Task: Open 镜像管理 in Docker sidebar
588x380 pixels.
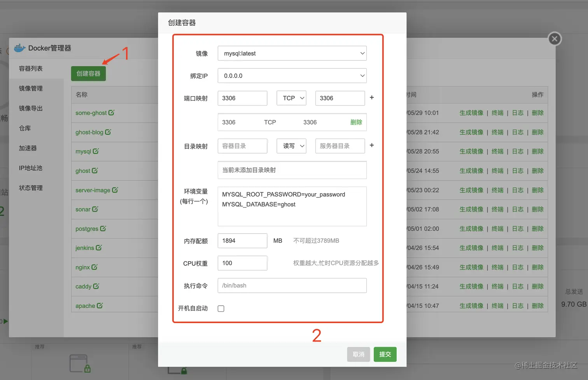Action: pos(31,88)
